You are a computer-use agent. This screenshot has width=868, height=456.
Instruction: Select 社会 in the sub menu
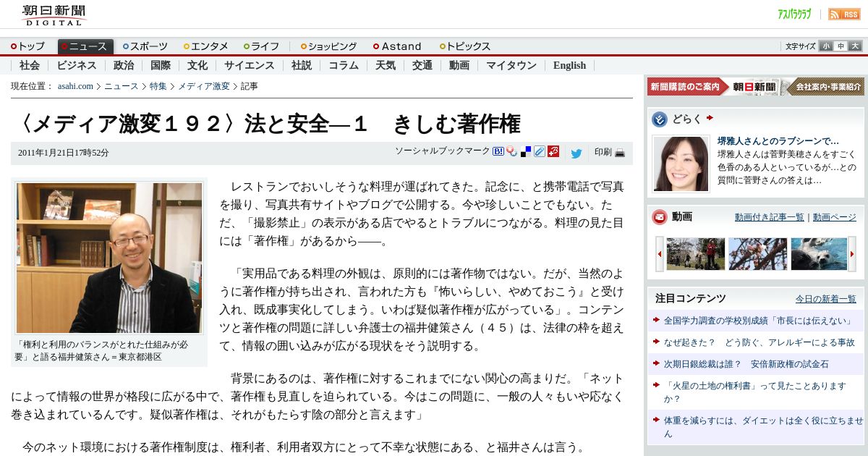click(30, 65)
